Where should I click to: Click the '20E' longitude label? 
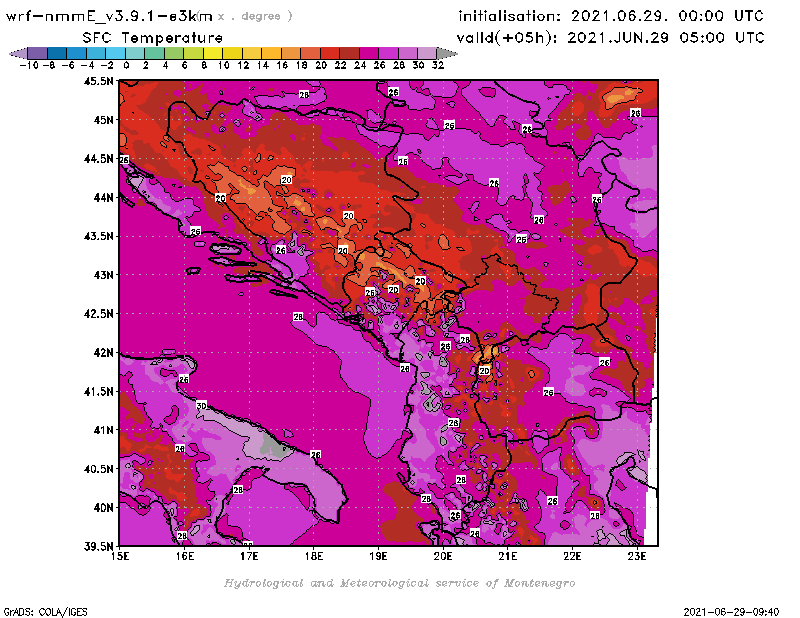click(x=443, y=556)
